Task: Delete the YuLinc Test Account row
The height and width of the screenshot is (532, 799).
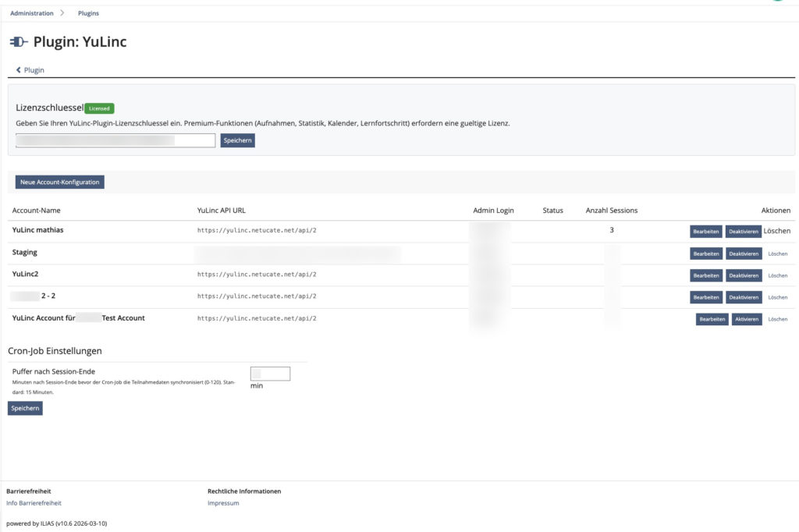Action: click(x=777, y=319)
